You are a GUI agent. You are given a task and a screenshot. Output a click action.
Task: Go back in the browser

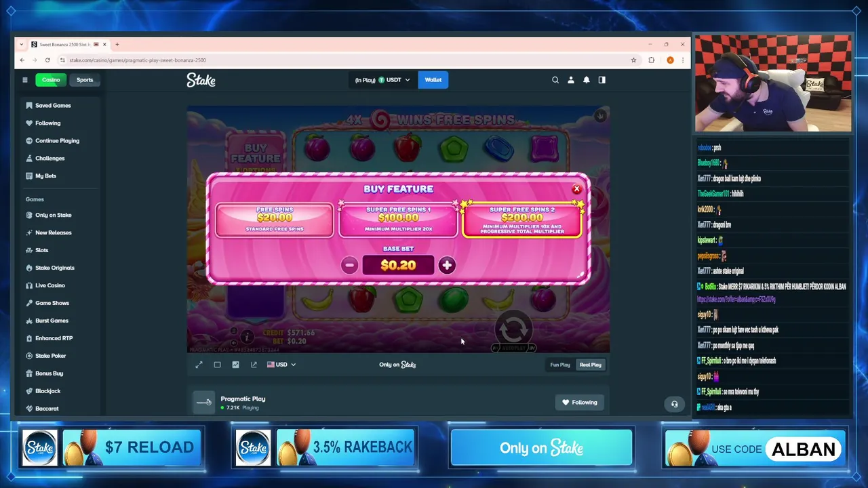tap(22, 60)
